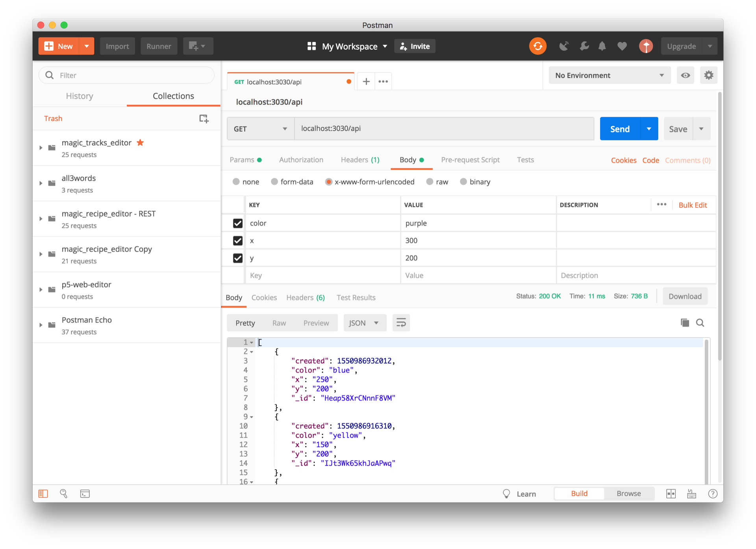This screenshot has width=756, height=549.
Task: Open the Postman console icon
Action: [85, 494]
